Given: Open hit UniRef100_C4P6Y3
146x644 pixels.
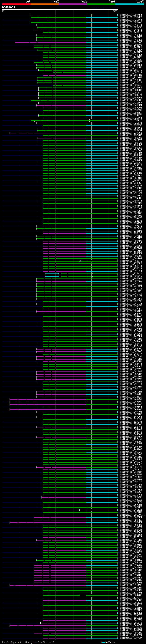Looking at the screenshot, I should (131, 30).
